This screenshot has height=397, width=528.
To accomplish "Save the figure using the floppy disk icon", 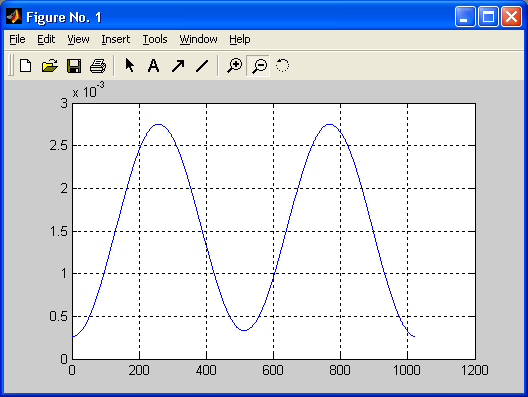I will pos(74,66).
